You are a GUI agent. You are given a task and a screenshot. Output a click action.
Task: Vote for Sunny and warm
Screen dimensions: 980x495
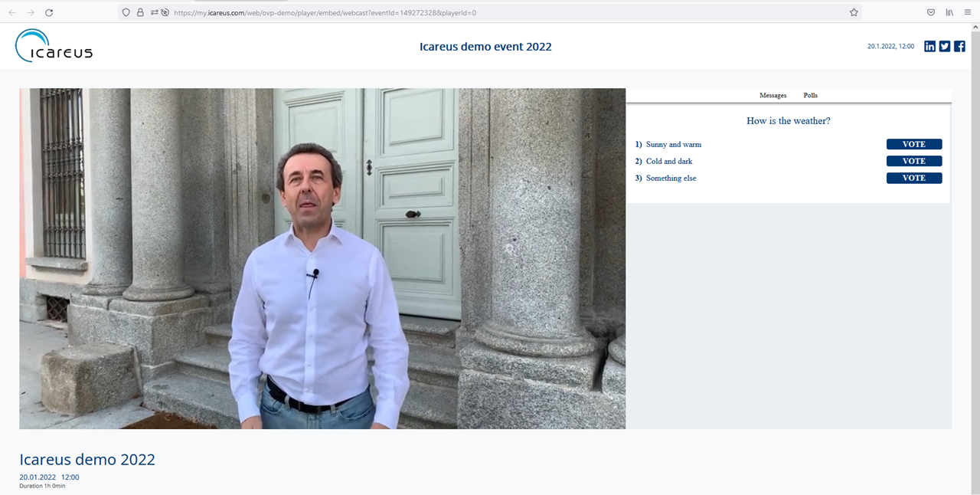point(913,144)
